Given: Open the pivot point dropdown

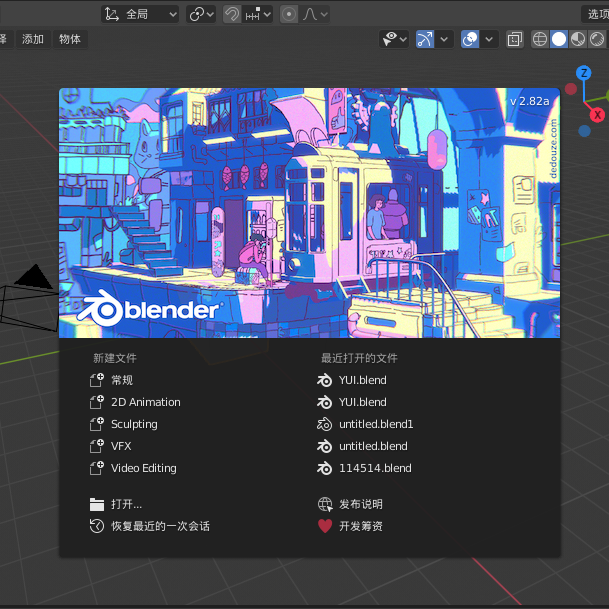Looking at the screenshot, I should [x=201, y=14].
